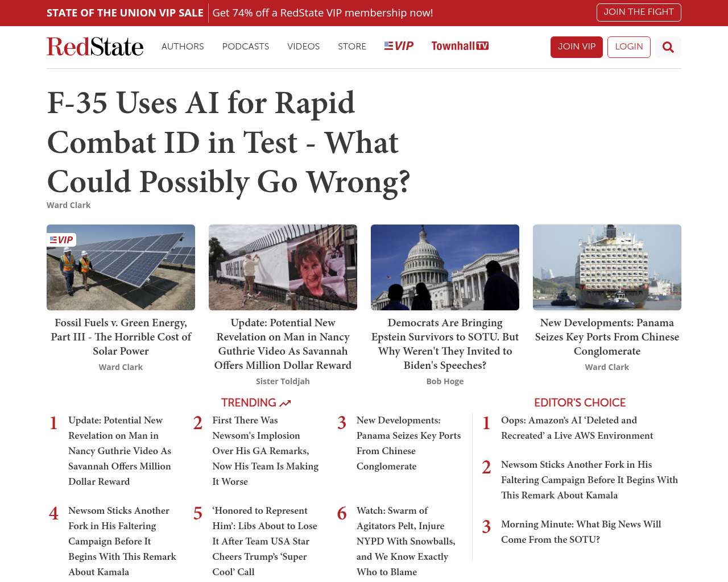Open trending story 1 about Nancy Guthrie video

click(x=120, y=451)
